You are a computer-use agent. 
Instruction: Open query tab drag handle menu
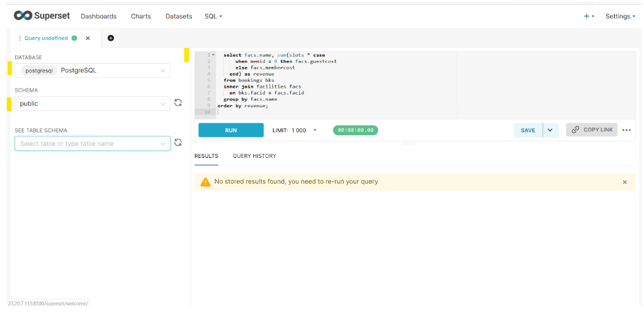pyautogui.click(x=20, y=38)
